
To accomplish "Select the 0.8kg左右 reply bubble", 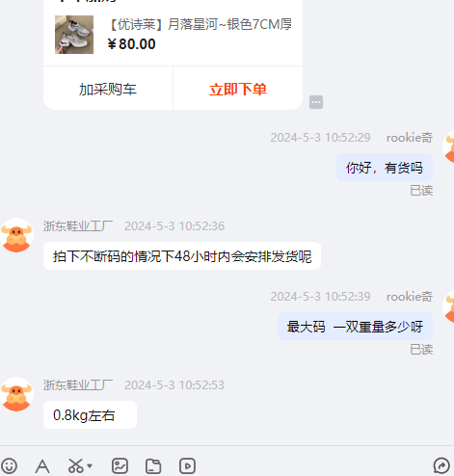I will point(90,414).
